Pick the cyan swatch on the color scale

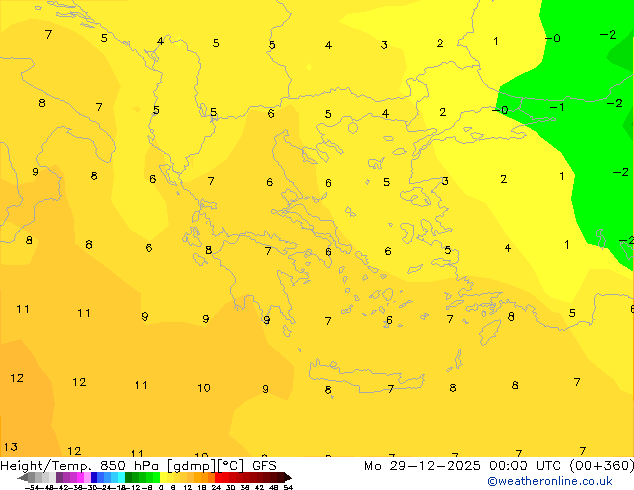pyautogui.click(x=121, y=478)
